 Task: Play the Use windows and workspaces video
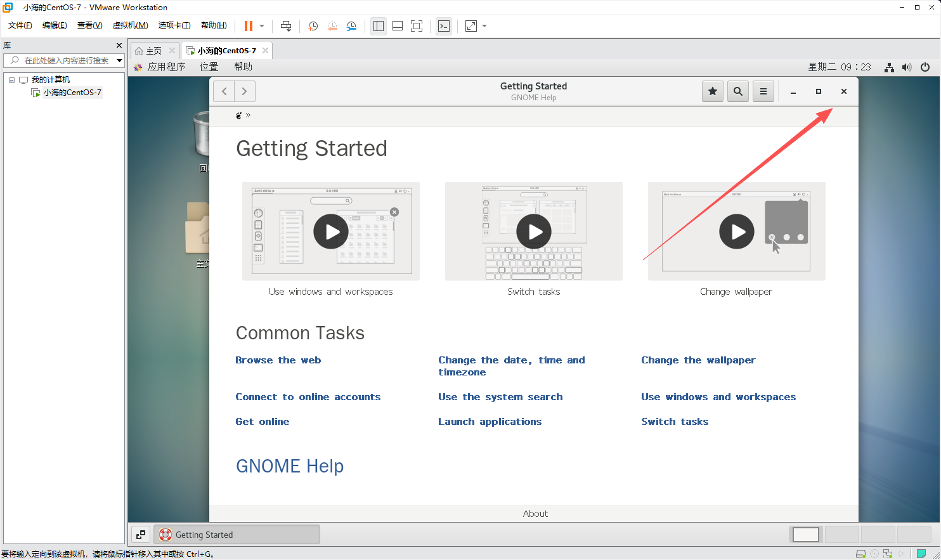(x=331, y=231)
